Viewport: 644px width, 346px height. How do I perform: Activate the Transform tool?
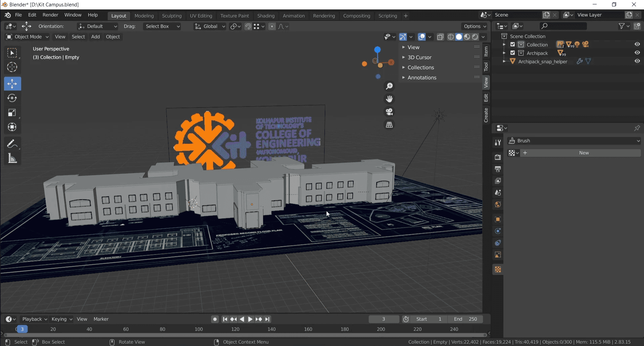pyautogui.click(x=12, y=127)
